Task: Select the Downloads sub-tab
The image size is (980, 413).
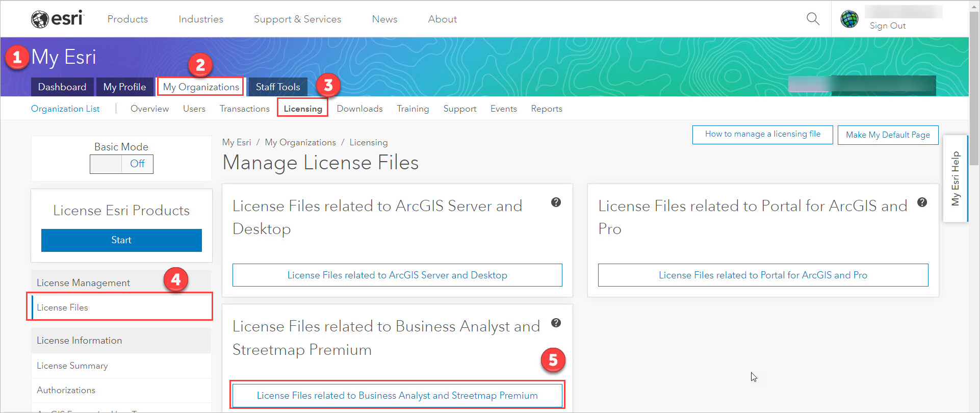Action: click(359, 109)
